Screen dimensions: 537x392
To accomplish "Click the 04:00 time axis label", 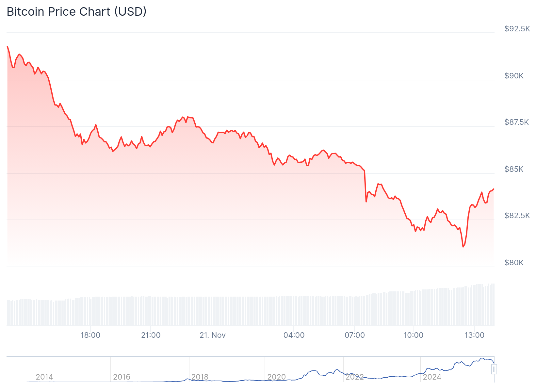I will tap(294, 335).
